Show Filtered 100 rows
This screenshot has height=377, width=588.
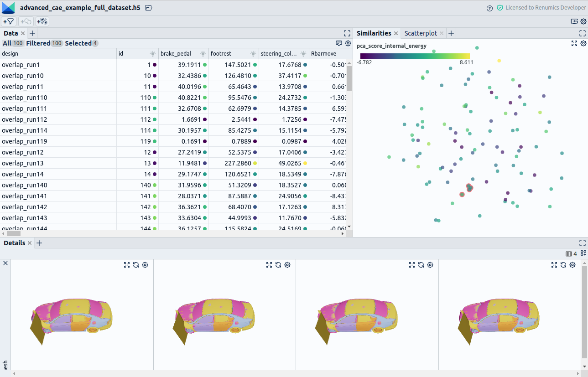(44, 43)
